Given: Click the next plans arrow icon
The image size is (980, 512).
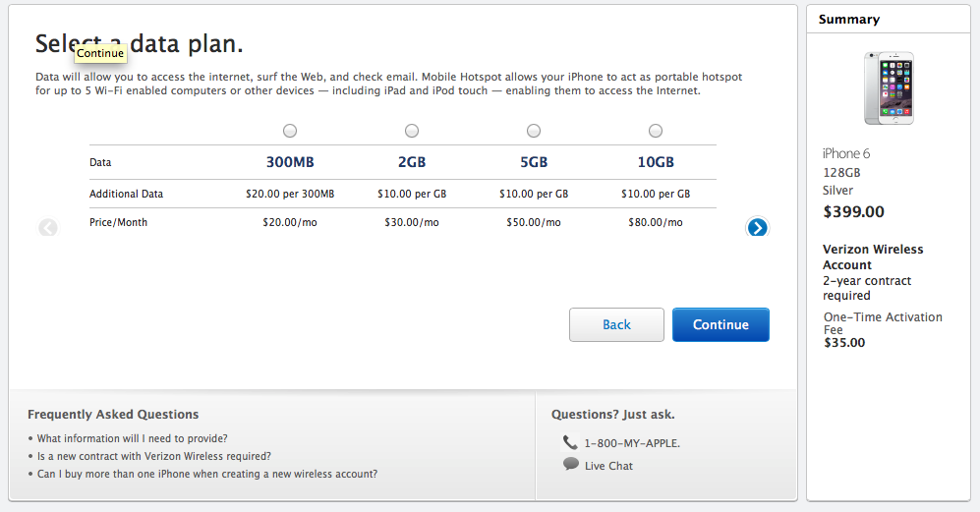Looking at the screenshot, I should click(x=758, y=228).
